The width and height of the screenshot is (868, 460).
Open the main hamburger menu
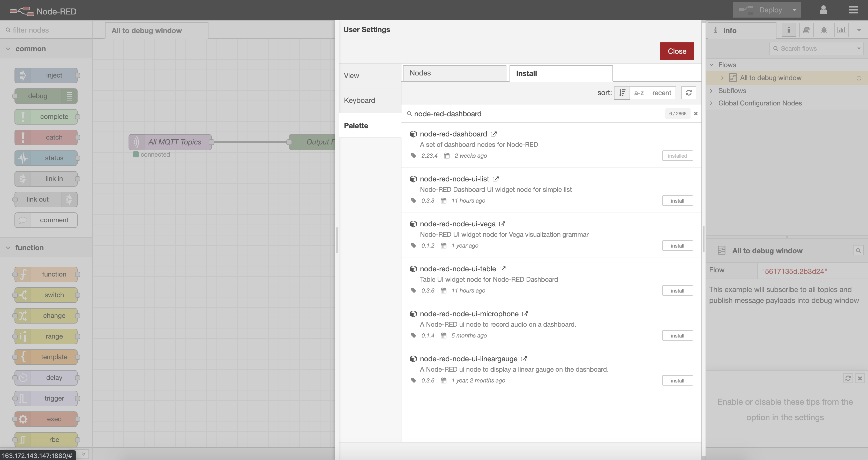coord(853,10)
